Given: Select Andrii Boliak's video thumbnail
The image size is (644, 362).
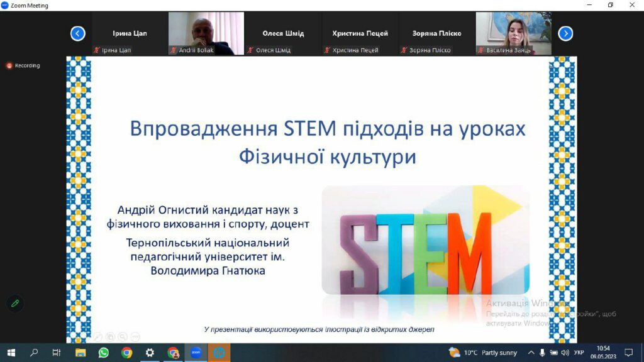Looking at the screenshot, I should pyautogui.click(x=206, y=33).
